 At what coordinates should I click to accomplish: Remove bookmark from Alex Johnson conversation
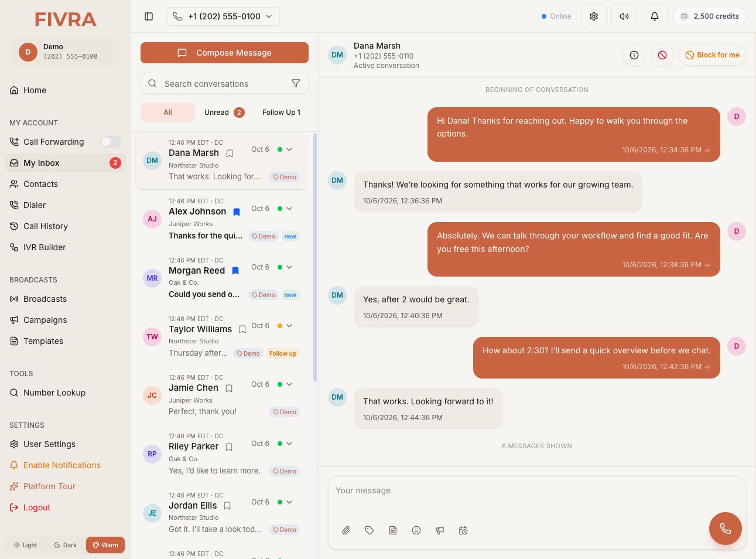pos(237,212)
